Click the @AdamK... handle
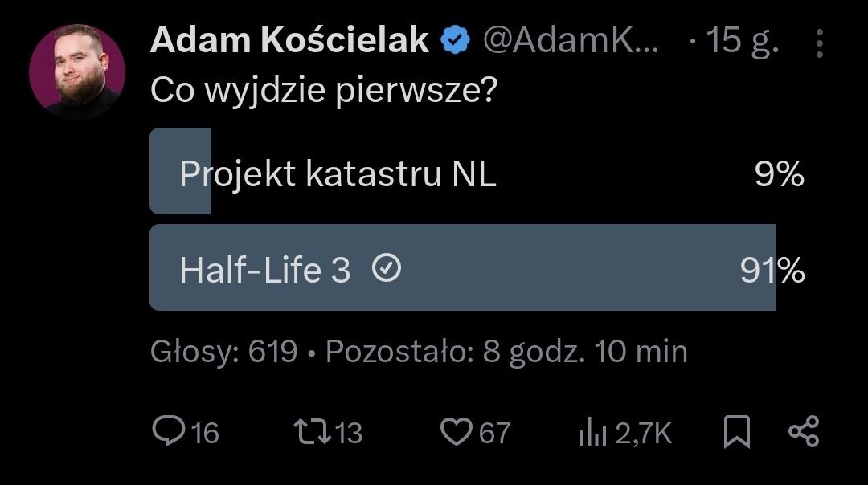 point(569,40)
